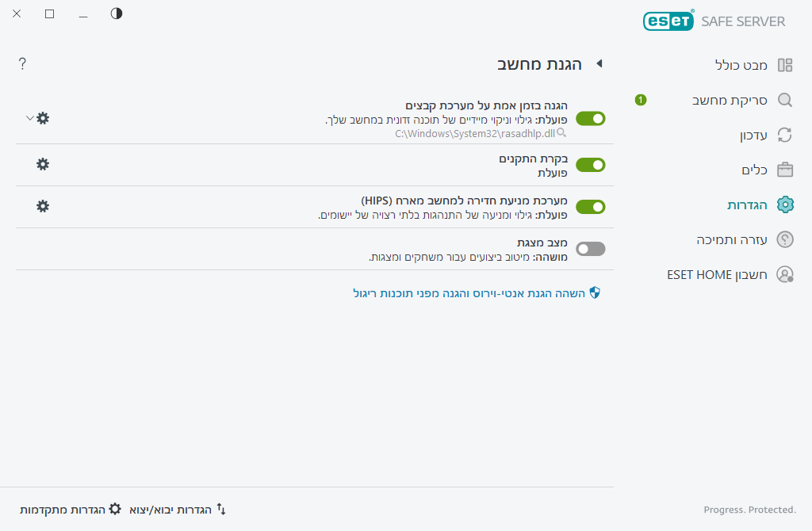812x531 pixels.
Task: Open gear settings for real-time file system protection
Action: coord(43,118)
